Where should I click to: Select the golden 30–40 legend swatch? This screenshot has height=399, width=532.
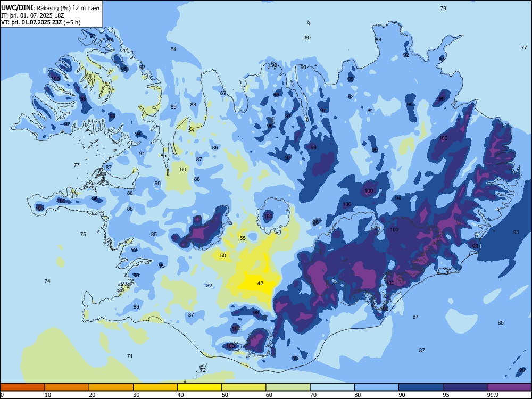click(155, 387)
